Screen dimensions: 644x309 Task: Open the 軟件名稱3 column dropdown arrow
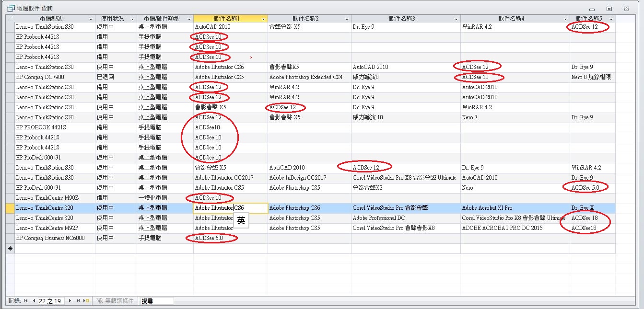[x=457, y=19]
